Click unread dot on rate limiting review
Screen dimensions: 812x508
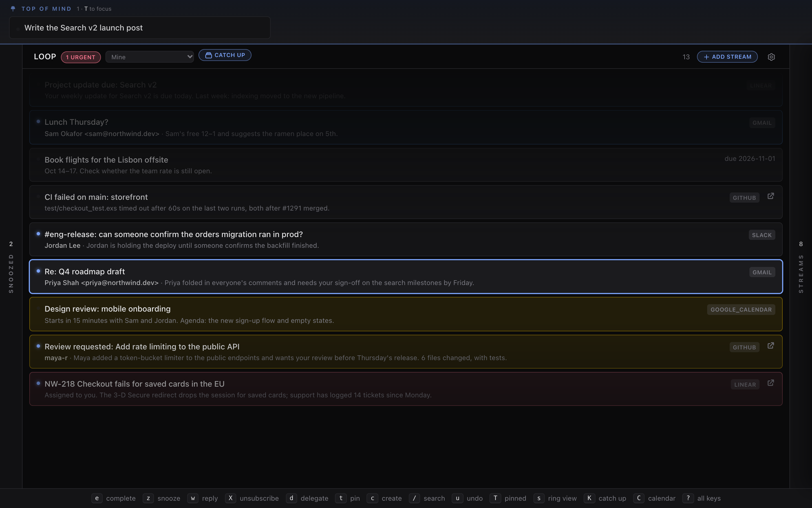pos(38,346)
